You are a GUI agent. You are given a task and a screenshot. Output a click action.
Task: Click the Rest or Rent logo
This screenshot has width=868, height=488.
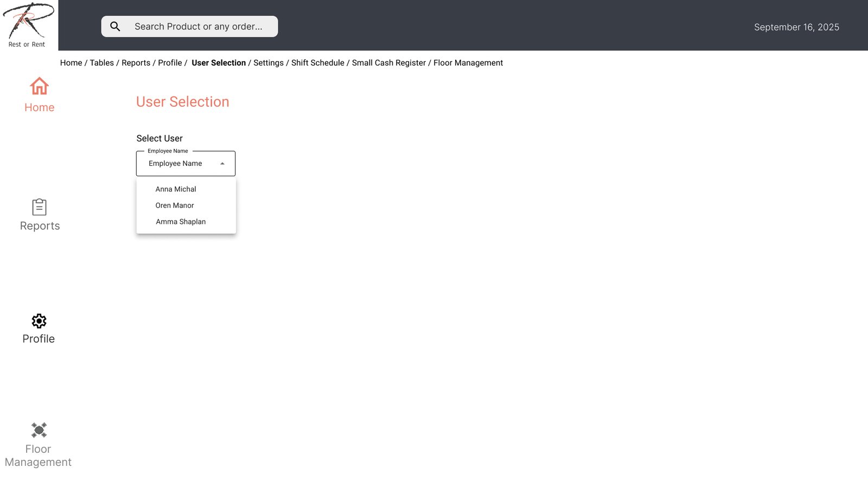[28, 25]
